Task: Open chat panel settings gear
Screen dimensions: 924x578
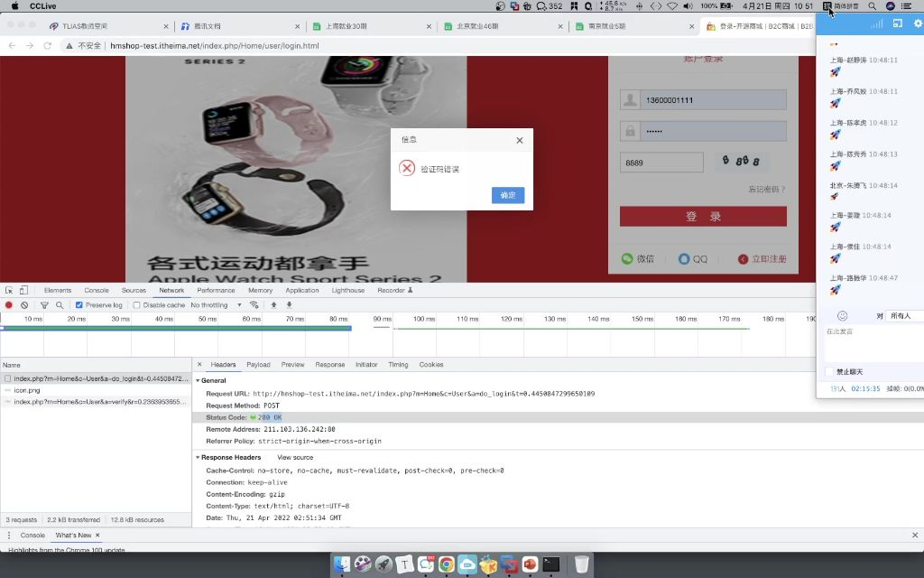Action: [x=918, y=23]
